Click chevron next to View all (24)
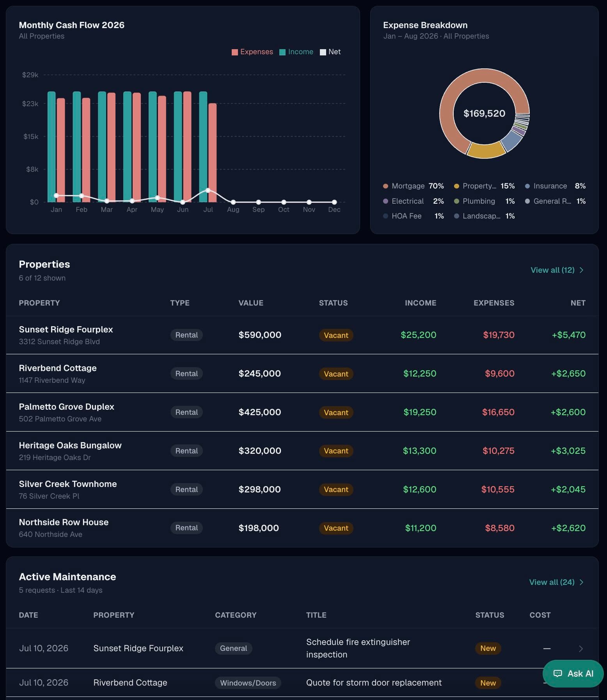The image size is (607, 700). (582, 582)
